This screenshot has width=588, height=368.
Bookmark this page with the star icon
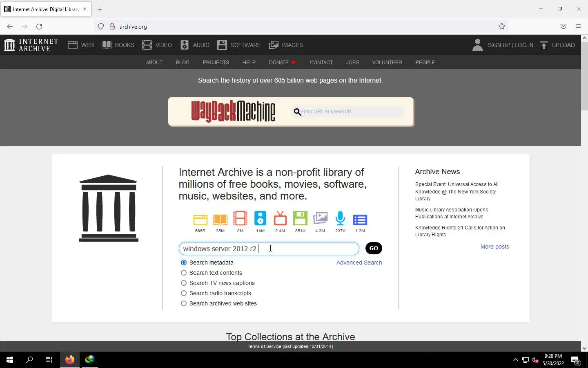[x=502, y=27]
